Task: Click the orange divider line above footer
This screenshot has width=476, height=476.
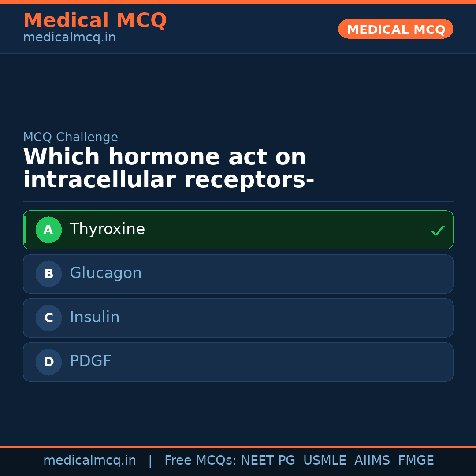Action: click(238, 446)
